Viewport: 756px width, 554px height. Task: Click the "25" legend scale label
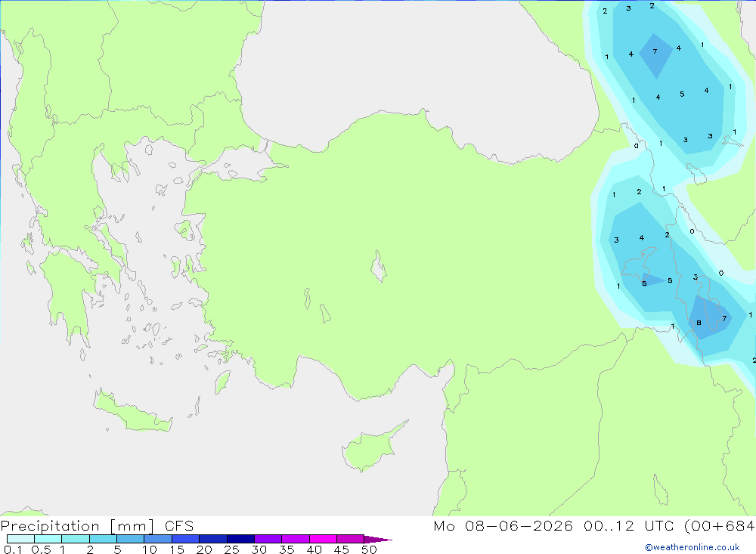pos(232,549)
